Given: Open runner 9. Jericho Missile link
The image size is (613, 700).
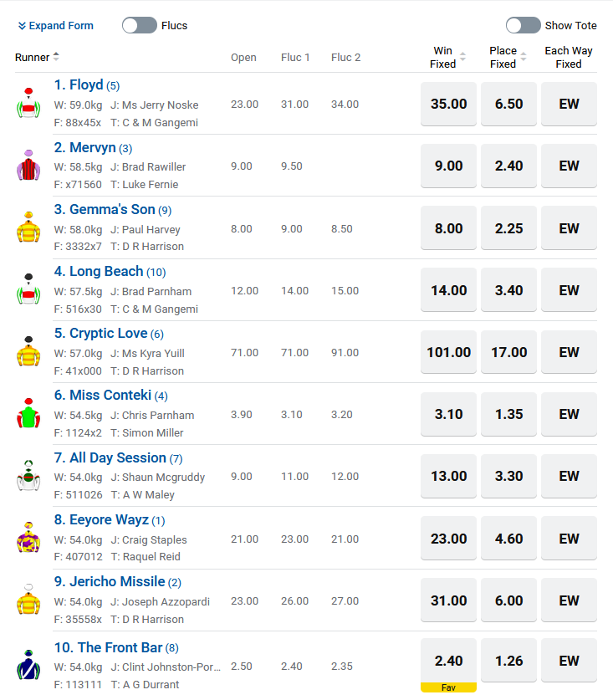Looking at the screenshot, I should [x=110, y=582].
